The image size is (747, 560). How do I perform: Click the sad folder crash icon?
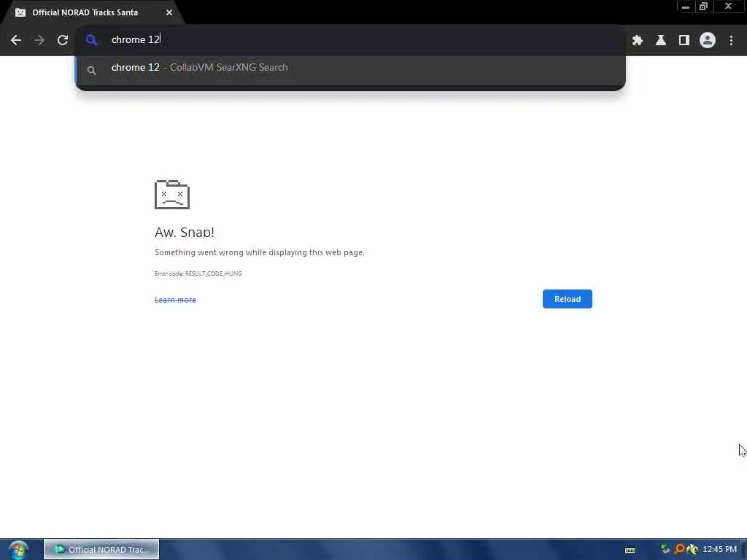coord(172,194)
